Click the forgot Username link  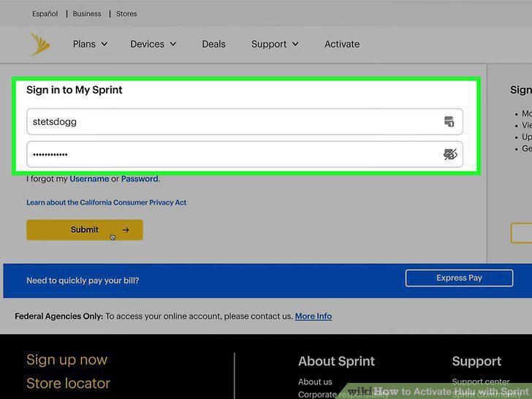(x=89, y=179)
